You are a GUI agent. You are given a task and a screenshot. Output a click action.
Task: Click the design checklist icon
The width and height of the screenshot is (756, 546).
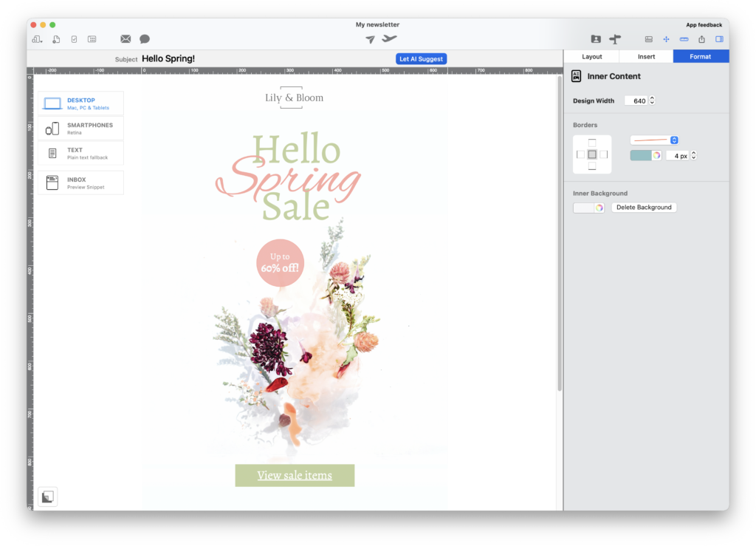tap(74, 38)
